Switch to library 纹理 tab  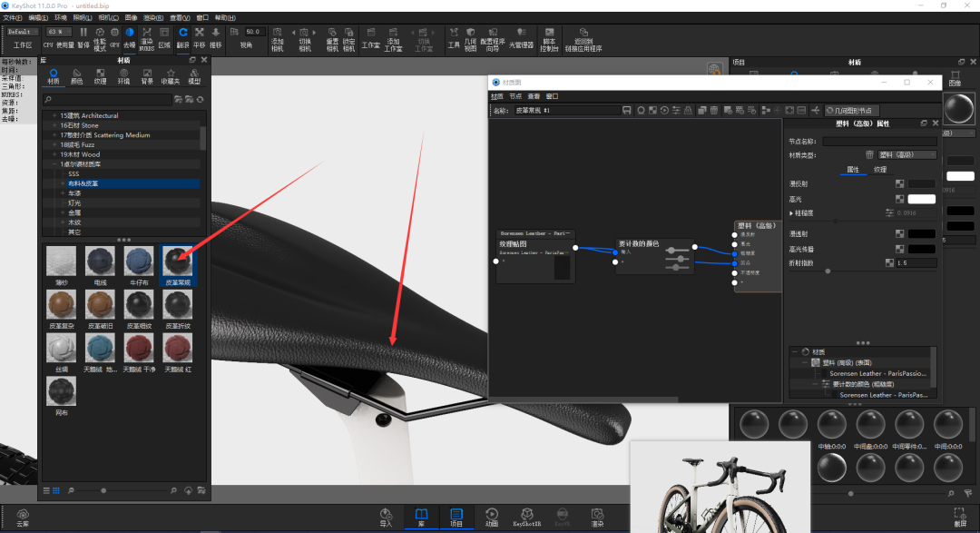click(x=100, y=77)
